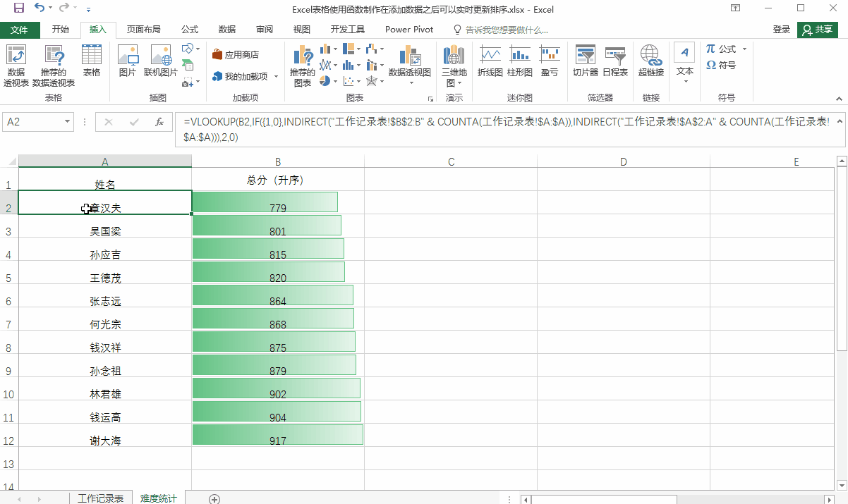Switch to the Developer (开发工具) tab

[x=348, y=30]
